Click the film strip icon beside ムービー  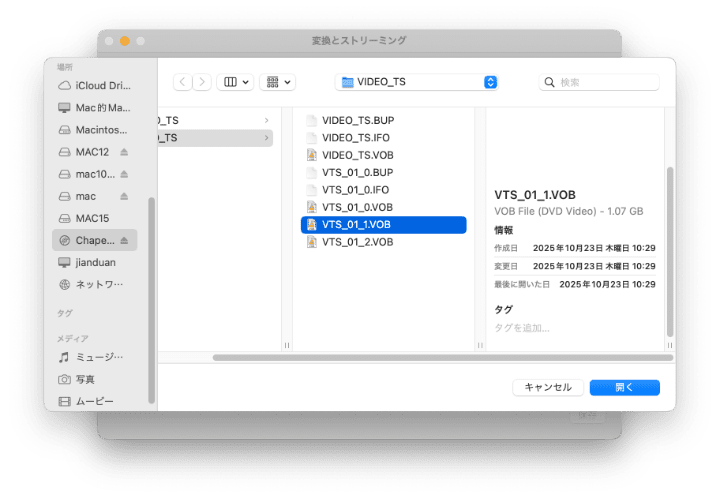click(64, 401)
